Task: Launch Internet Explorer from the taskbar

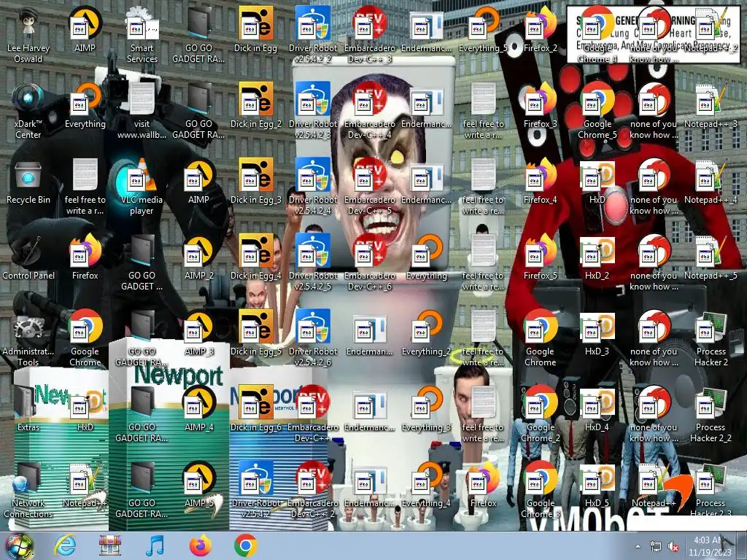Action: [65, 545]
